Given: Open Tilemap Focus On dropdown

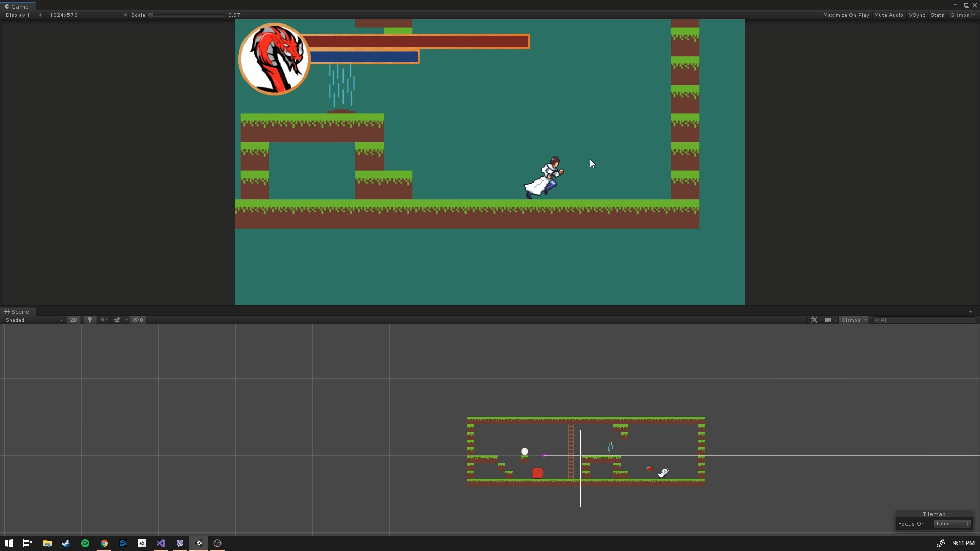Looking at the screenshot, I should coord(952,524).
